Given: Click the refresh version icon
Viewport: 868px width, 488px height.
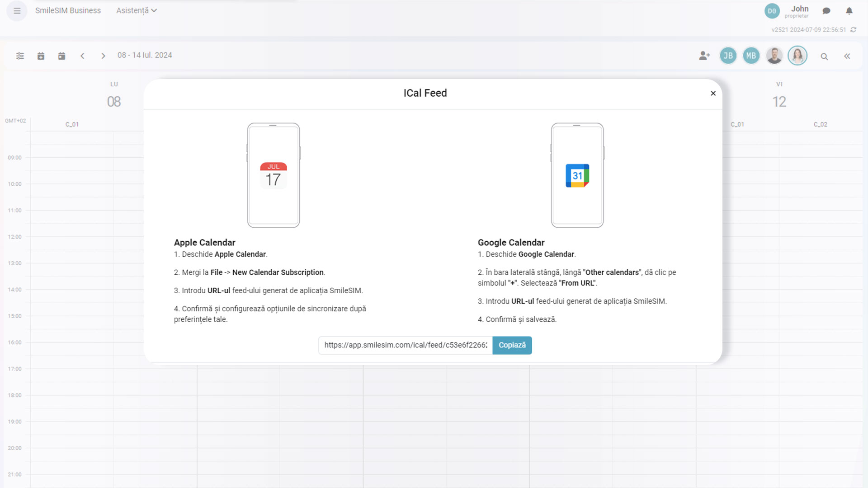Looking at the screenshot, I should tap(854, 30).
